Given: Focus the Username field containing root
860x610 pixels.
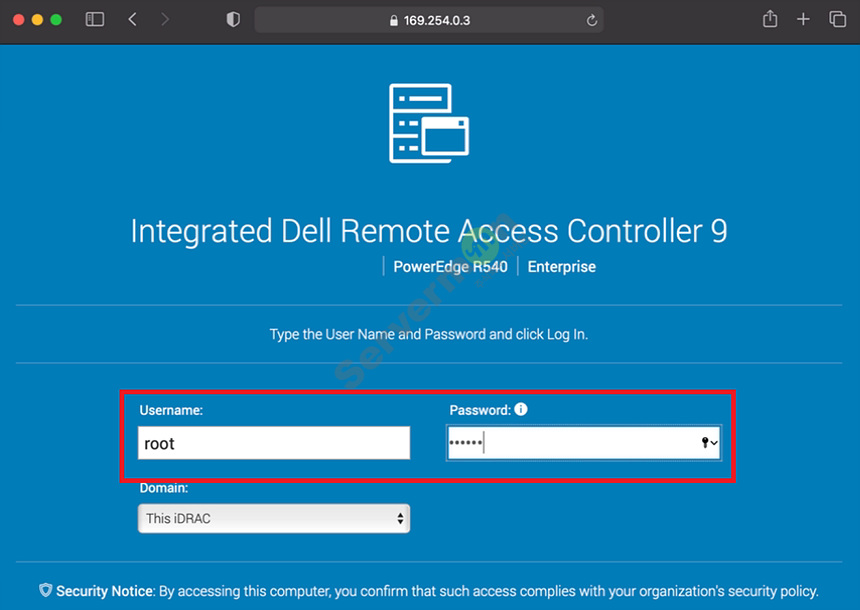Looking at the screenshot, I should 274,443.
